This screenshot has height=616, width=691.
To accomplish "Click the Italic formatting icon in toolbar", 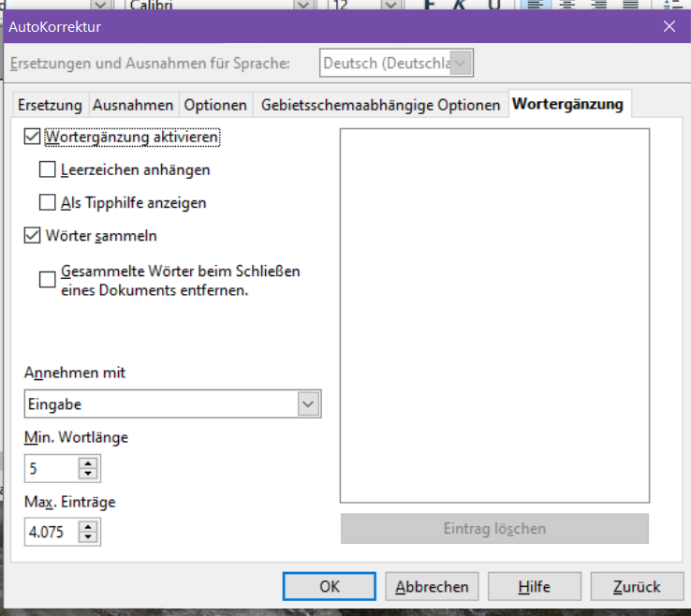I will click(461, 5).
